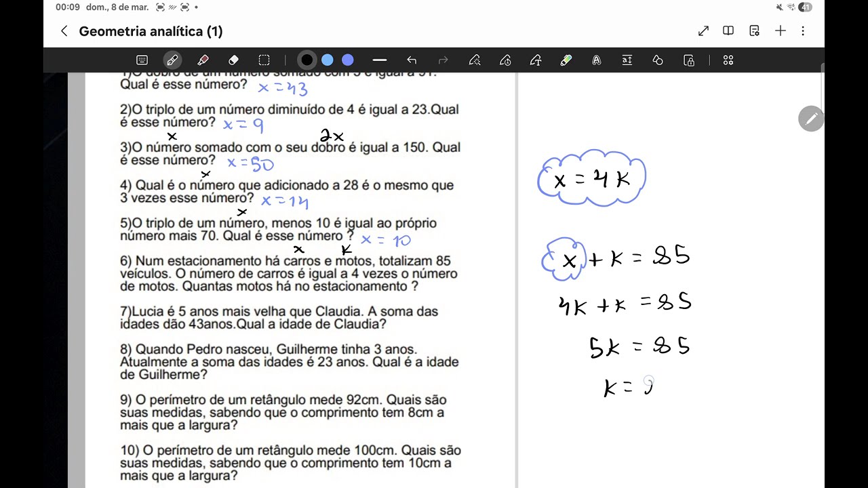Click problem 8 text about Pedro and Guilherme
The width and height of the screenshot is (868, 488).
pos(290,362)
